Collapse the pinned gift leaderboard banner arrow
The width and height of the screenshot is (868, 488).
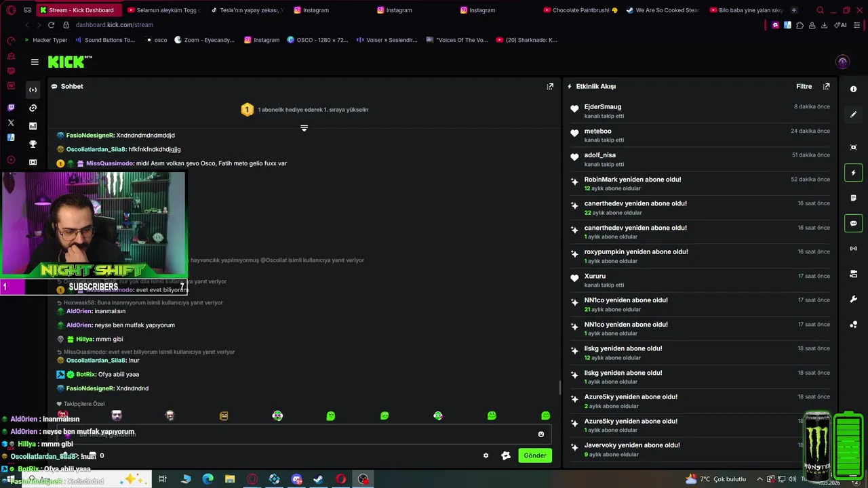(304, 128)
